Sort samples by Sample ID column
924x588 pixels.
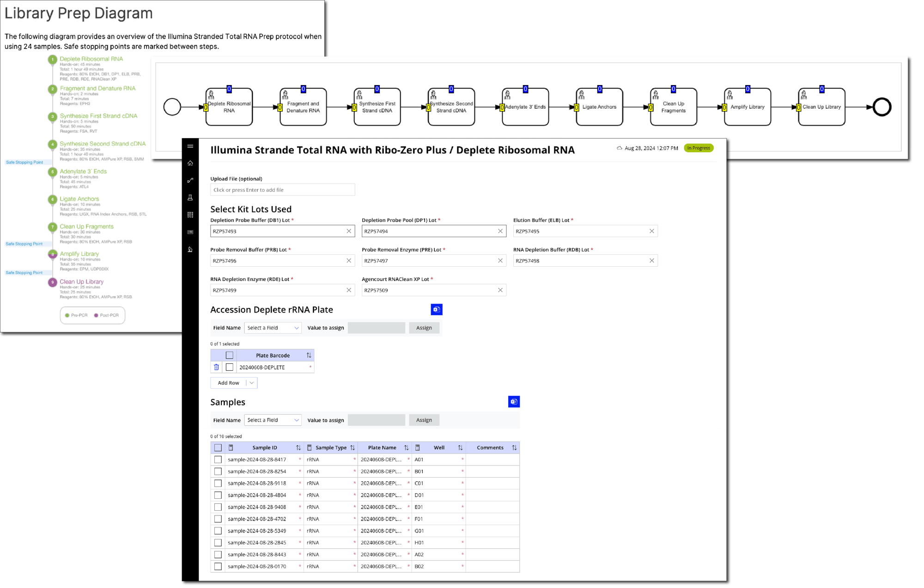(298, 447)
